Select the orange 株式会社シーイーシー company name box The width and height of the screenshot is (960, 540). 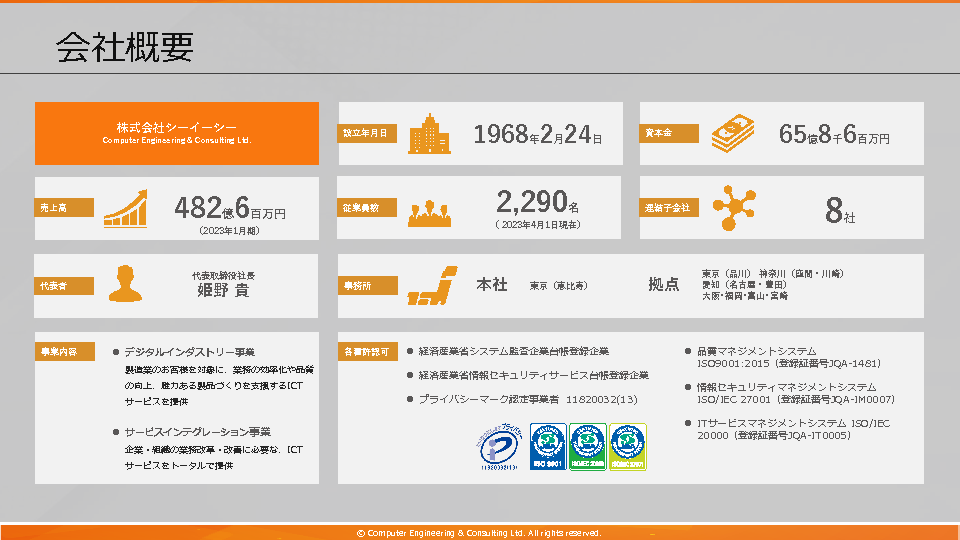(x=177, y=133)
